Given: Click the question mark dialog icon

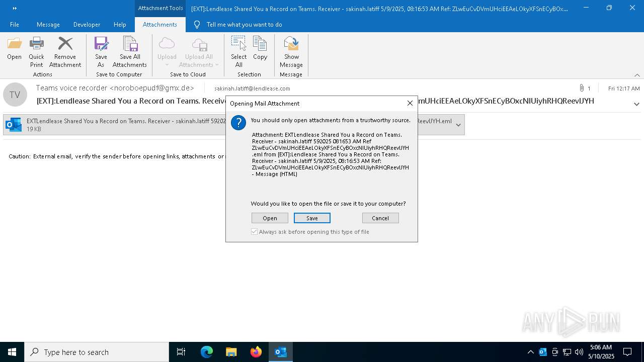Looking at the screenshot, I should [238, 123].
